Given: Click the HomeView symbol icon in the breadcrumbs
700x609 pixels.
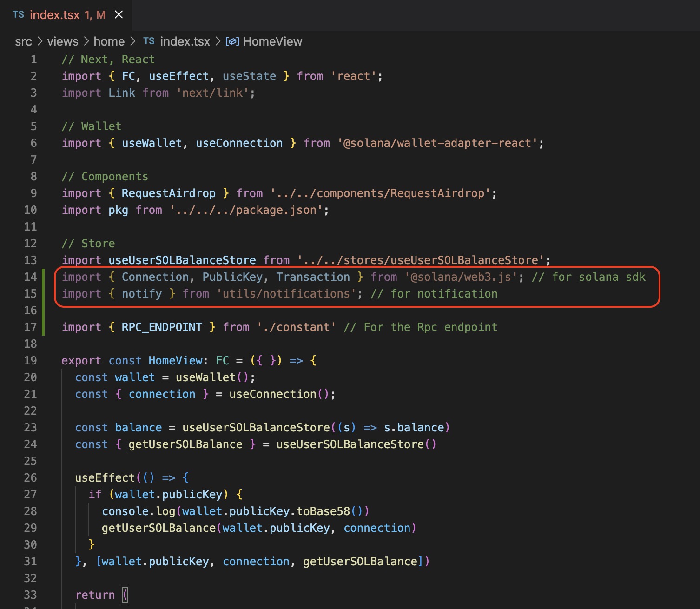Looking at the screenshot, I should (x=232, y=41).
